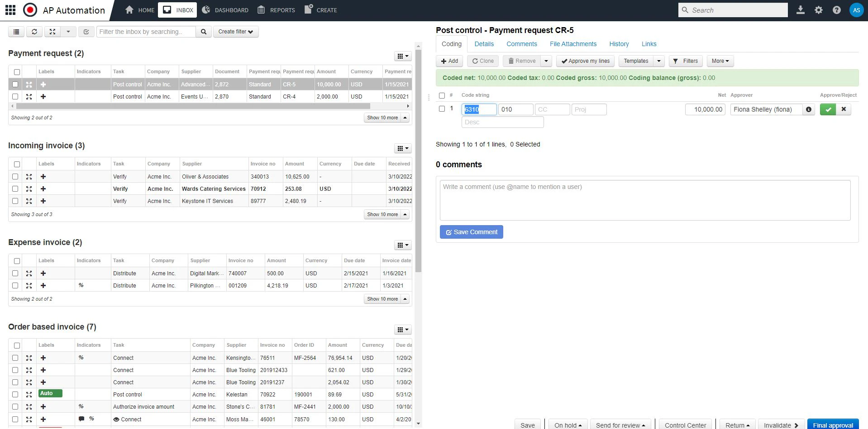Switch to the File Attachments tab
This screenshot has width=868, height=429.
pos(572,44)
